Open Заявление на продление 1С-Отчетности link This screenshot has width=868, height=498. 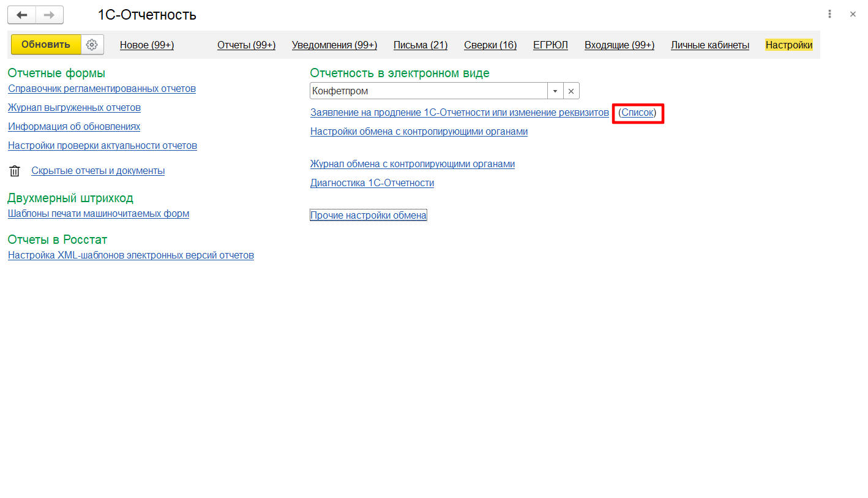click(460, 113)
